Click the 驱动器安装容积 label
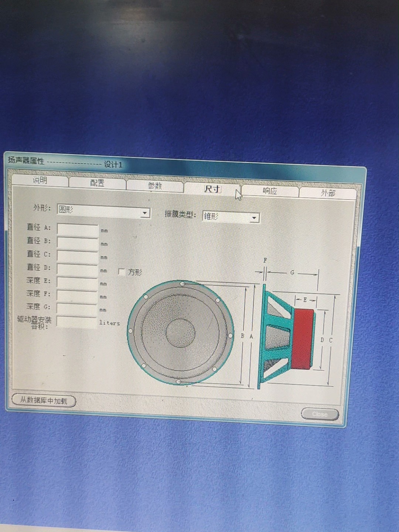Viewport: 399px width, 532px height. pos(34,322)
